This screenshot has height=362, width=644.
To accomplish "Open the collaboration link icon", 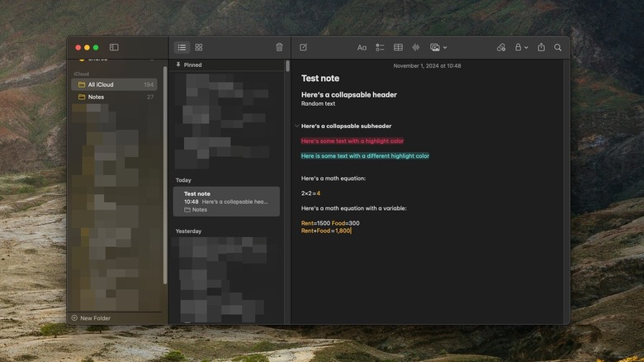I will click(x=501, y=47).
